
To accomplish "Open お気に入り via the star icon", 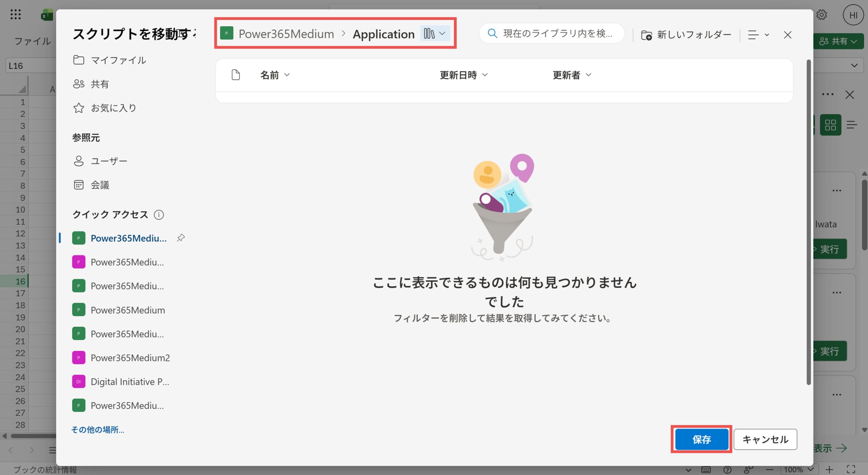I will coord(79,108).
